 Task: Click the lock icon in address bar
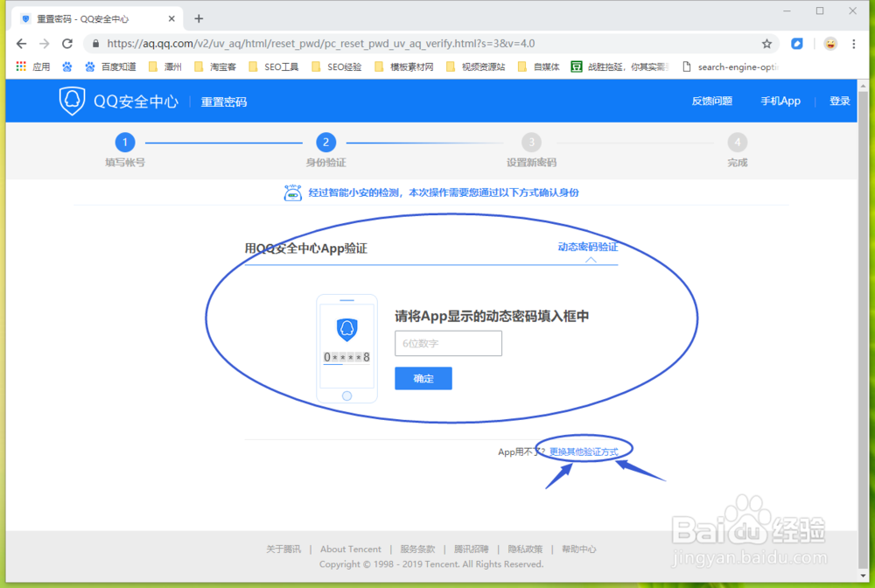click(95, 44)
